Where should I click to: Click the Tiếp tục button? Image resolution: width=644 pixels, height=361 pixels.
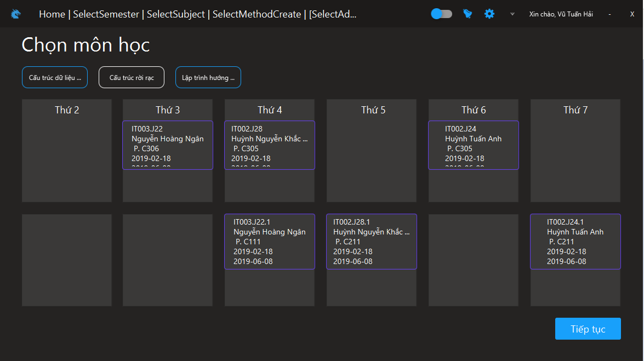click(x=588, y=329)
